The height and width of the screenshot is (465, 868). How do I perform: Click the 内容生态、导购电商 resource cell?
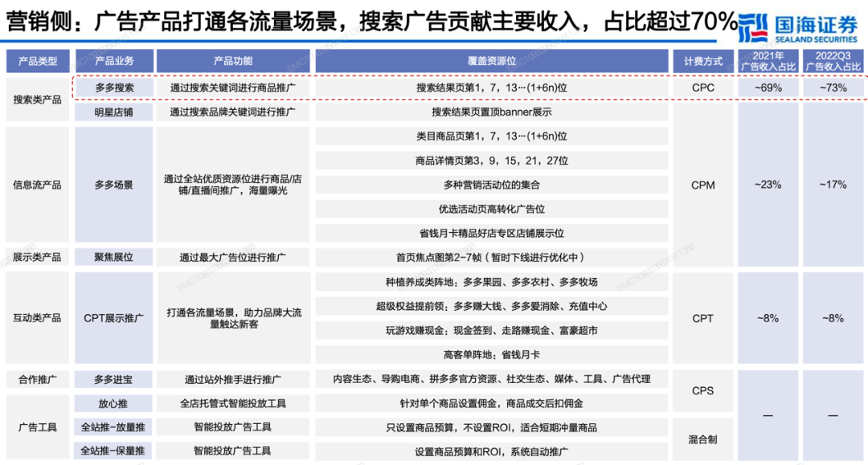click(492, 379)
